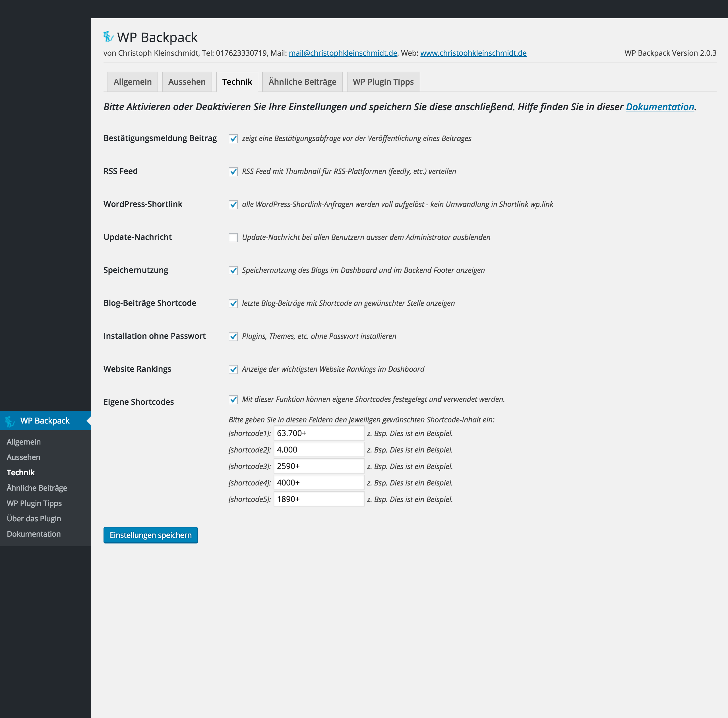Viewport: 728px width, 718px height.
Task: Toggle the RSS Feed checkbox
Action: (233, 171)
